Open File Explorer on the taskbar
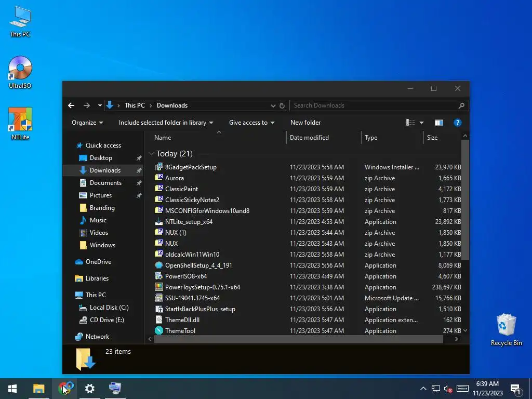 [x=38, y=389]
